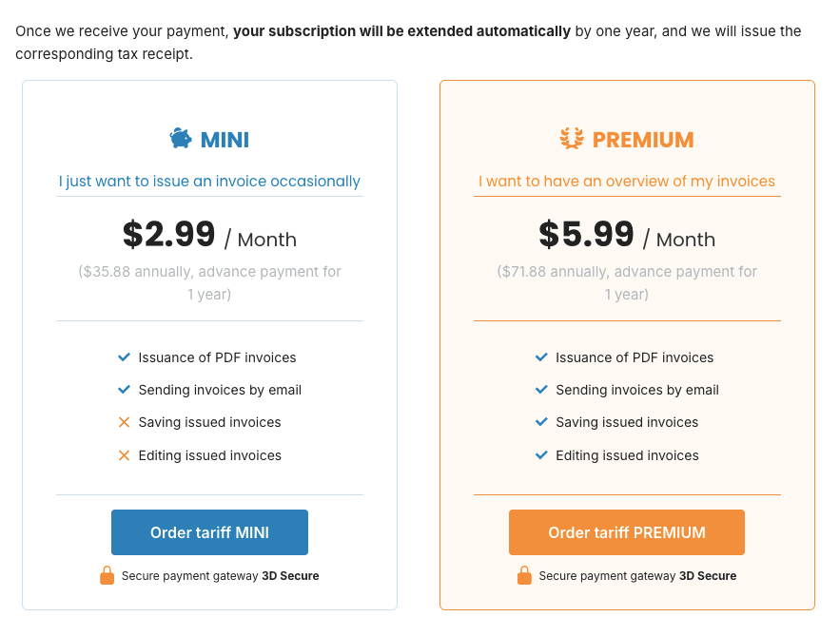
Task: Click the checkmark beside MINI 'Issuance of PDF invoices'
Action: pos(124,357)
